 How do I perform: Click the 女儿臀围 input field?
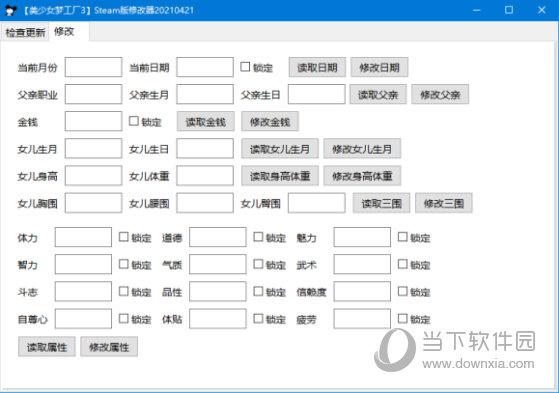coord(317,203)
